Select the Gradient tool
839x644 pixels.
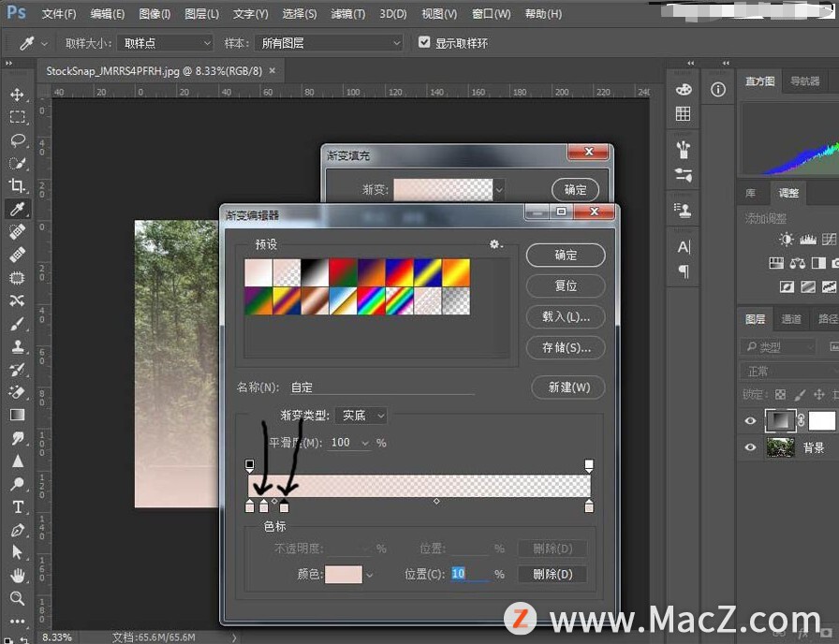(x=17, y=415)
